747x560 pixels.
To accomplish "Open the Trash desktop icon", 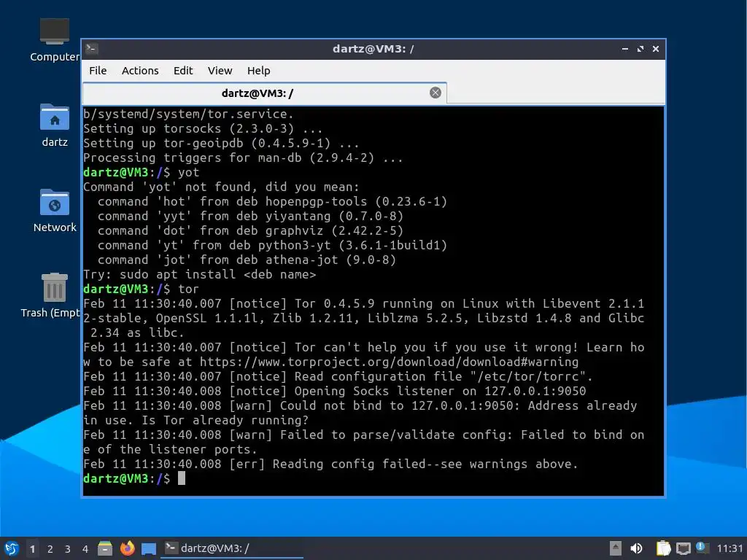I will click(51, 295).
